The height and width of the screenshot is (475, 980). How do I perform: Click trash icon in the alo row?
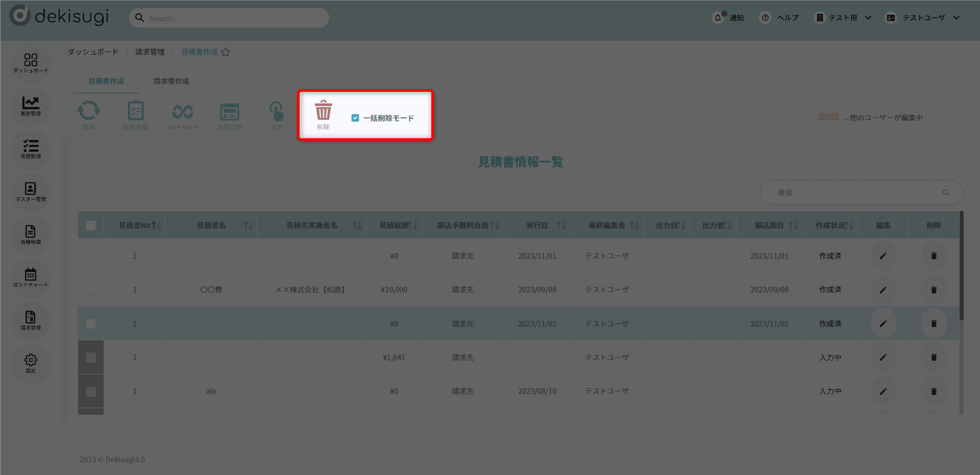pos(934,391)
